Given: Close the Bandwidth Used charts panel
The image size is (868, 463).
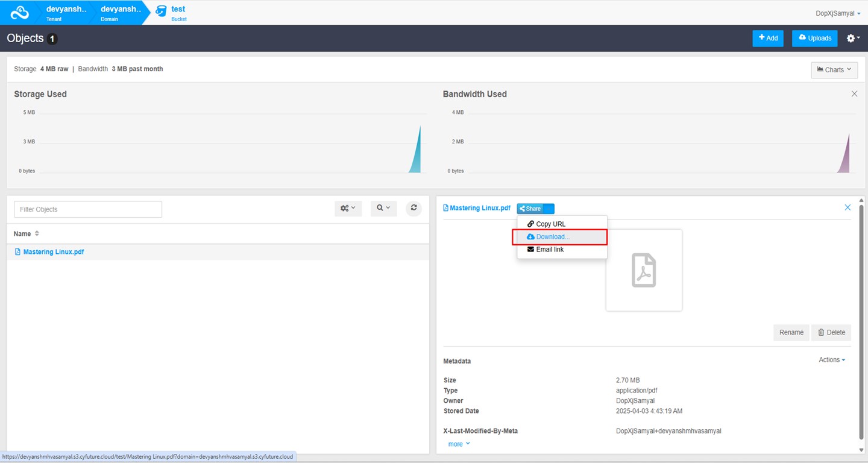Looking at the screenshot, I should coord(854,94).
